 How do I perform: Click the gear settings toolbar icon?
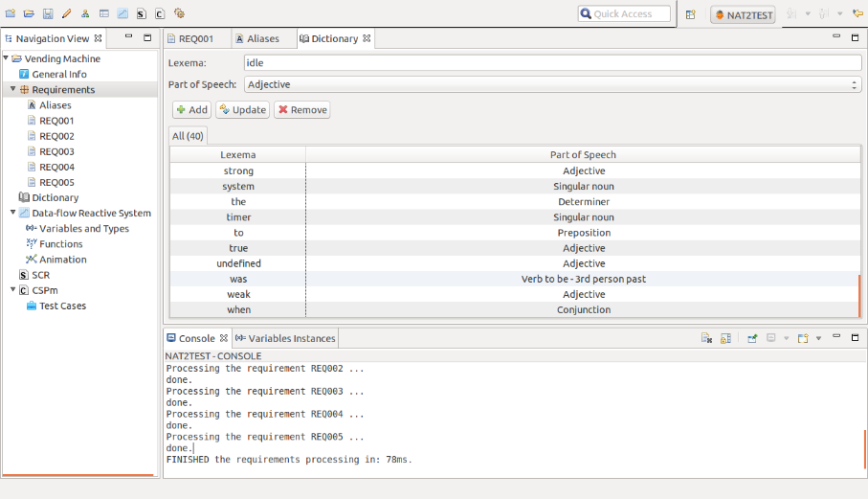(179, 13)
